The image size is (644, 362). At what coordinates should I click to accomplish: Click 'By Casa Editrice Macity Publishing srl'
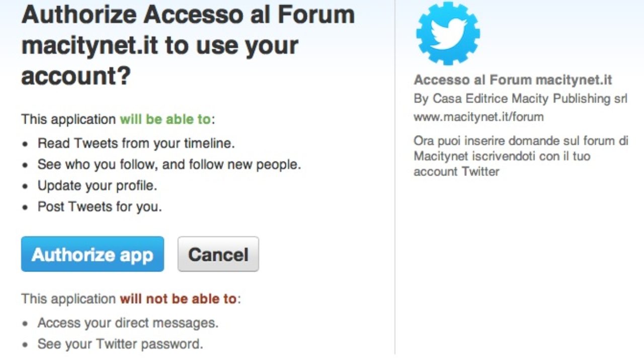coord(520,99)
